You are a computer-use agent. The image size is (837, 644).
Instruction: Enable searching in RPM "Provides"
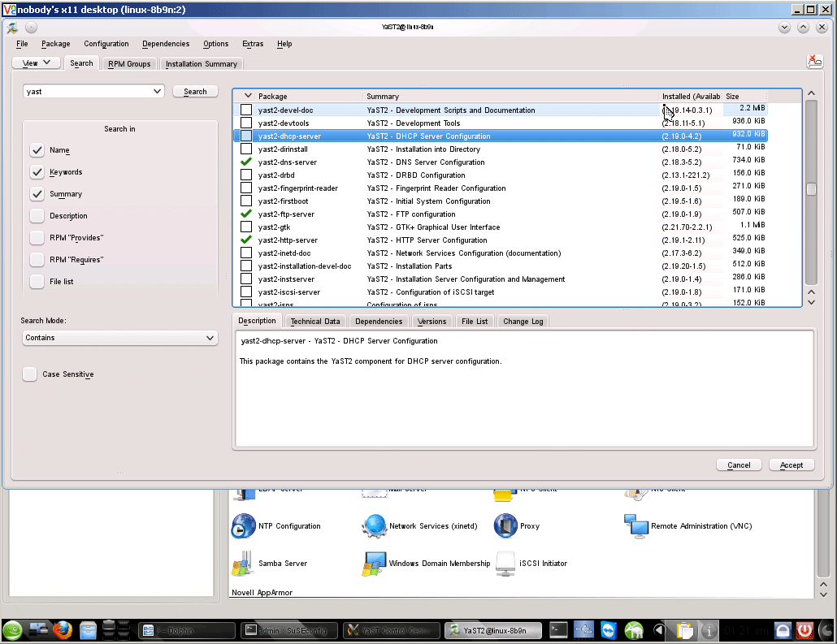pyautogui.click(x=37, y=237)
